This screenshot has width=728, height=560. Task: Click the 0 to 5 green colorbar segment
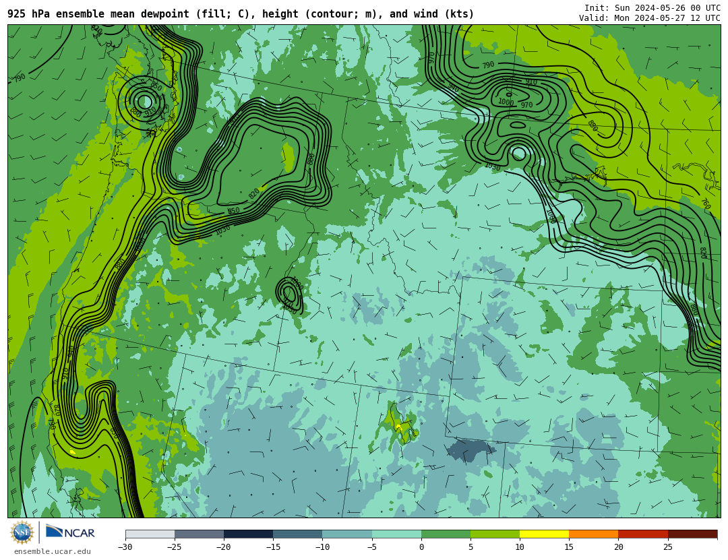point(446,534)
